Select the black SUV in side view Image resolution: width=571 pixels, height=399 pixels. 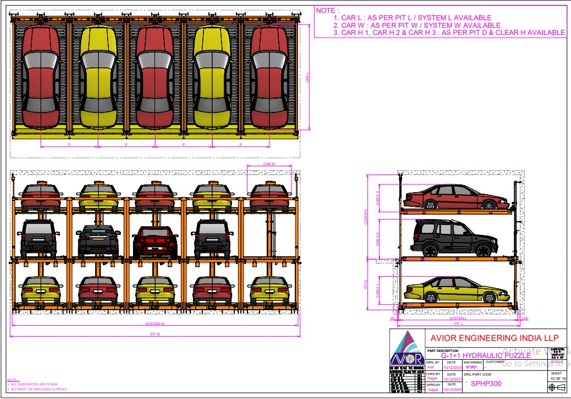click(454, 238)
